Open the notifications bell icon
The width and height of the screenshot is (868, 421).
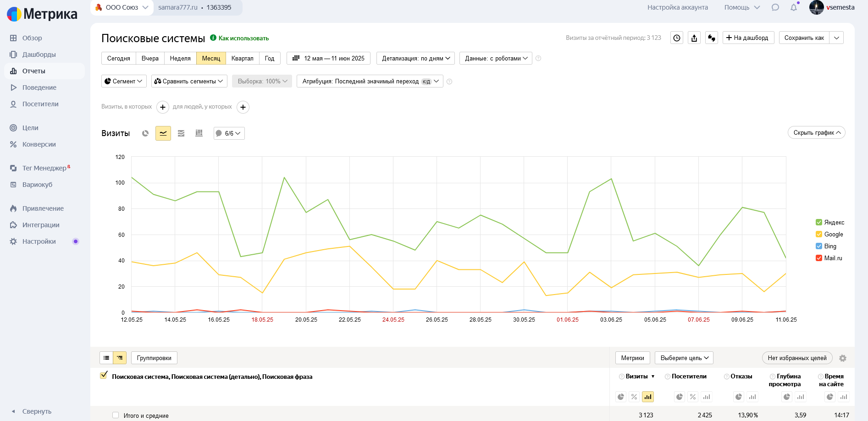click(x=794, y=7)
